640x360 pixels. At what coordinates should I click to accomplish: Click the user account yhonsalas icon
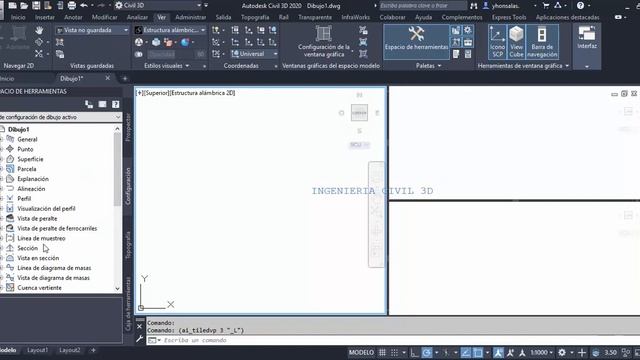pyautogui.click(x=486, y=5)
